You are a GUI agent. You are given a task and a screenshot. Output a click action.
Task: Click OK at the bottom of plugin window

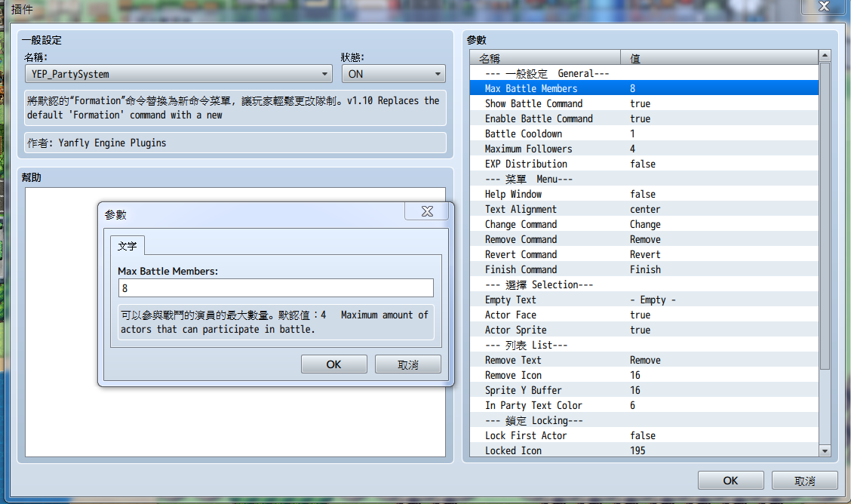click(x=730, y=480)
